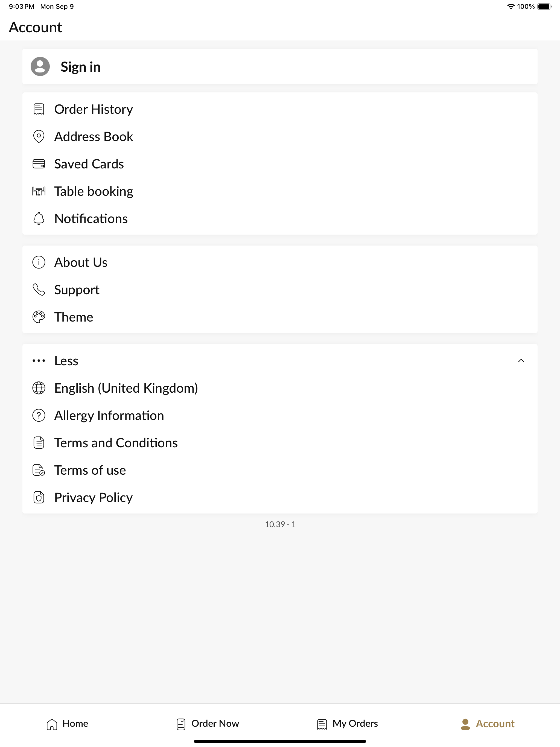Tap the Notifications bell icon
560x747 pixels.
[x=39, y=219]
